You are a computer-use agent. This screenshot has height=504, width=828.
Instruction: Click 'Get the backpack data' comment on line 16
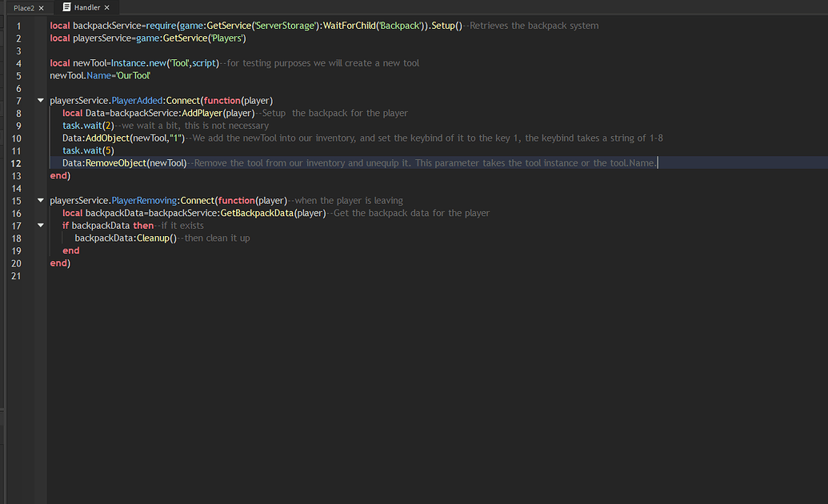tap(382, 213)
